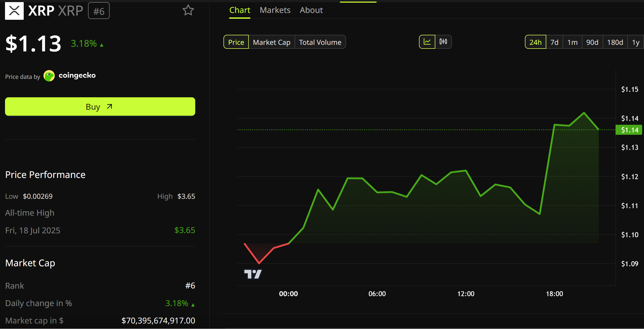The width and height of the screenshot is (644, 329).
Task: Select the 1y time range
Action: click(636, 42)
